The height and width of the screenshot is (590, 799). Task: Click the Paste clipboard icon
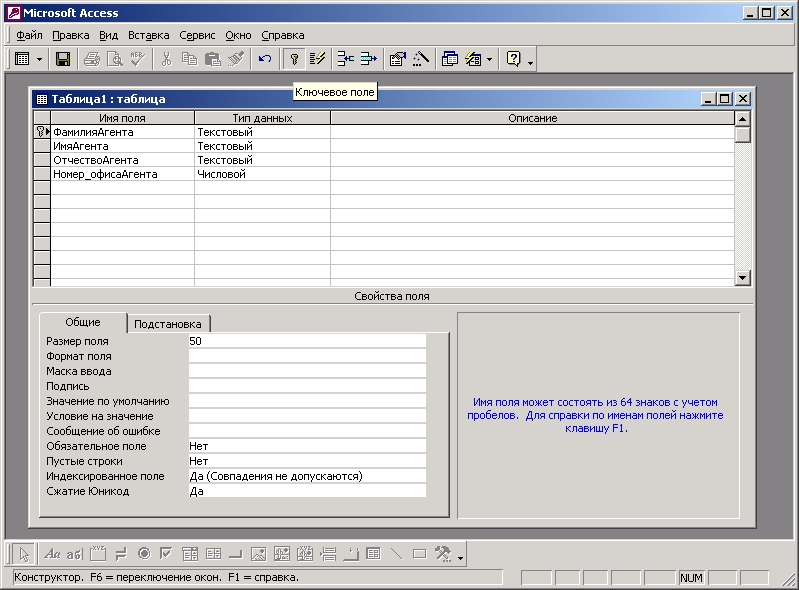pyautogui.click(x=212, y=59)
